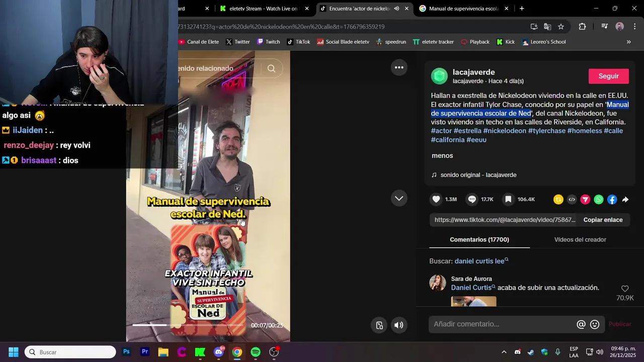Get the embed code icon
Image resolution: width=644 pixels, height=362 pixels.
pyautogui.click(x=572, y=200)
